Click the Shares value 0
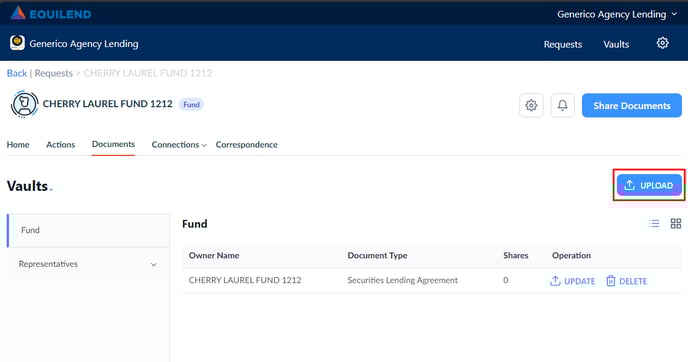Screen dimensions: 688x362 tap(505, 280)
